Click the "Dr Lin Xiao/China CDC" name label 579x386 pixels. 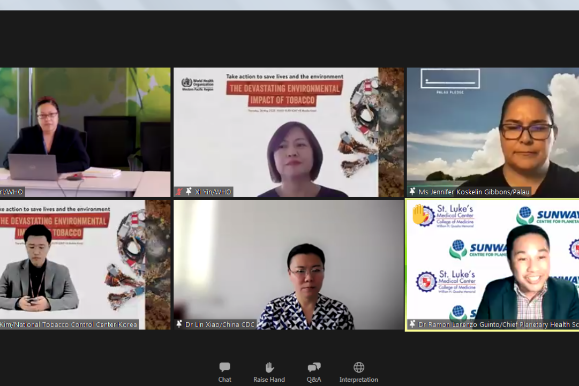click(220, 324)
